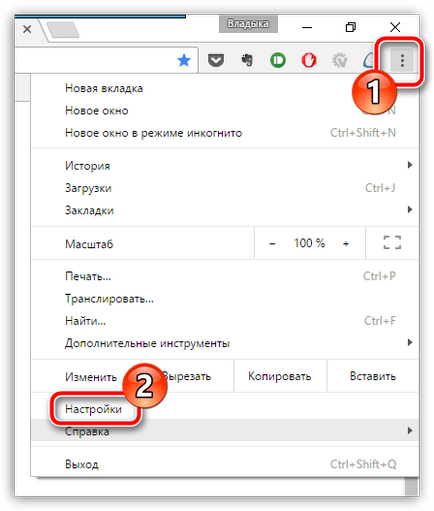Open Новое окно в режиме инкогнито
Image resolution: width=434 pixels, height=511 pixels.
tap(225, 133)
